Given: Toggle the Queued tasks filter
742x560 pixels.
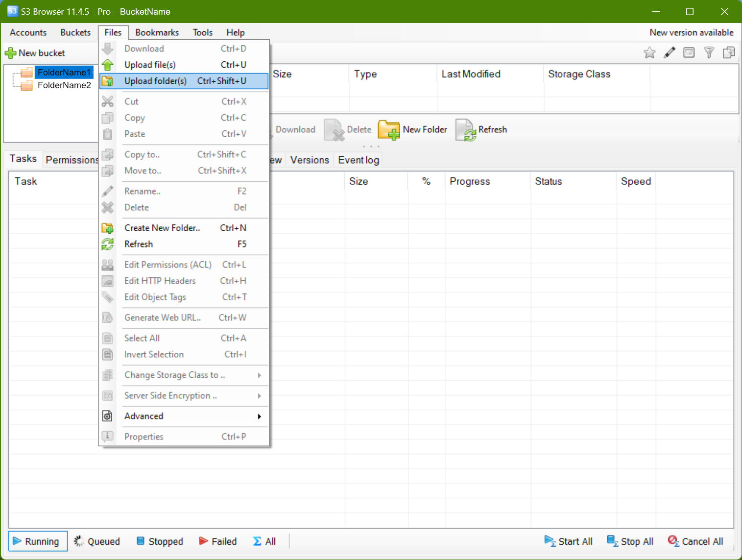Looking at the screenshot, I should pyautogui.click(x=97, y=541).
